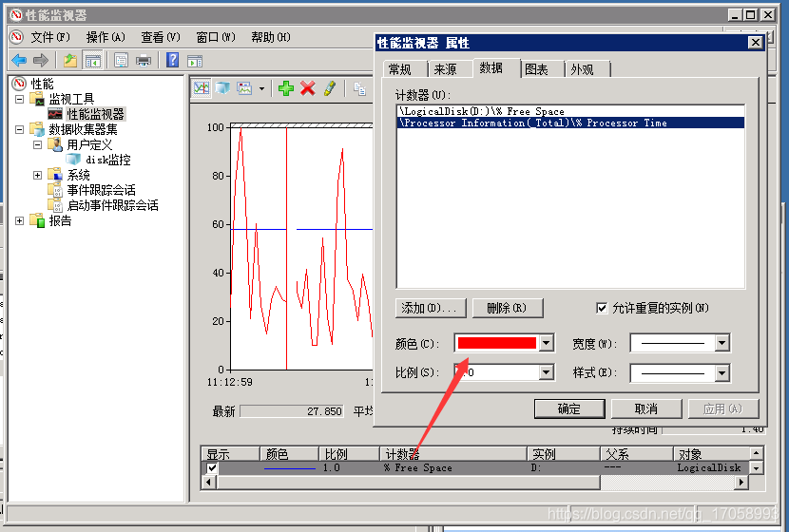
Task: Close the 性能监视器 属性 dialog
Action: point(756,42)
